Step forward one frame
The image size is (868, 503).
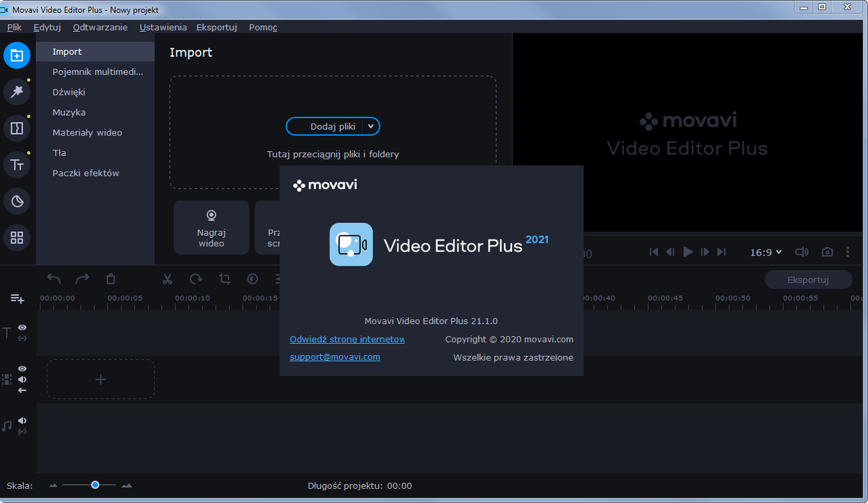coord(705,252)
